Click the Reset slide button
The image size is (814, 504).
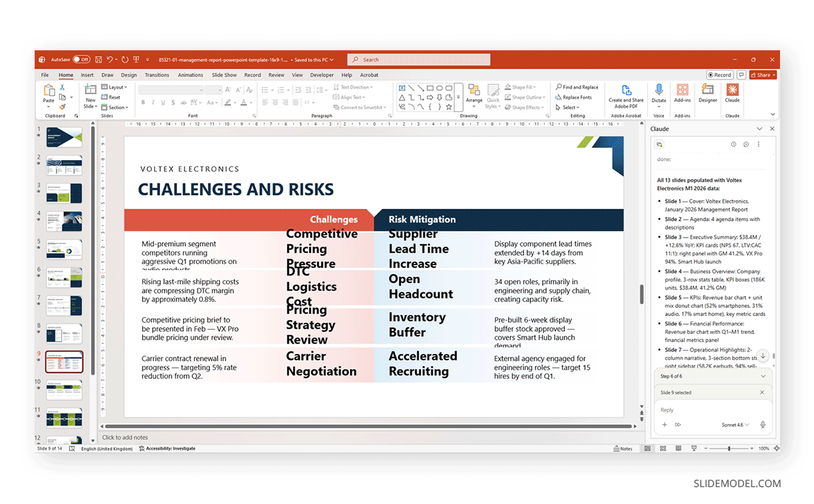(x=111, y=97)
